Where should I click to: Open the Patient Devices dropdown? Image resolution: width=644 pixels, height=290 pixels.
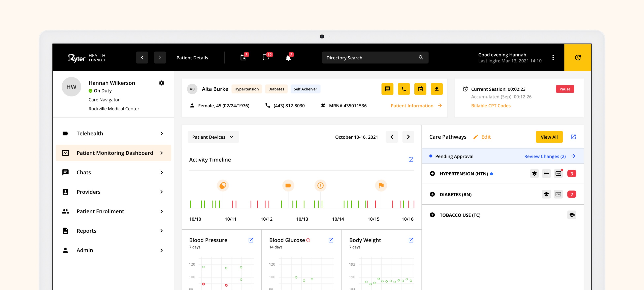coord(213,137)
